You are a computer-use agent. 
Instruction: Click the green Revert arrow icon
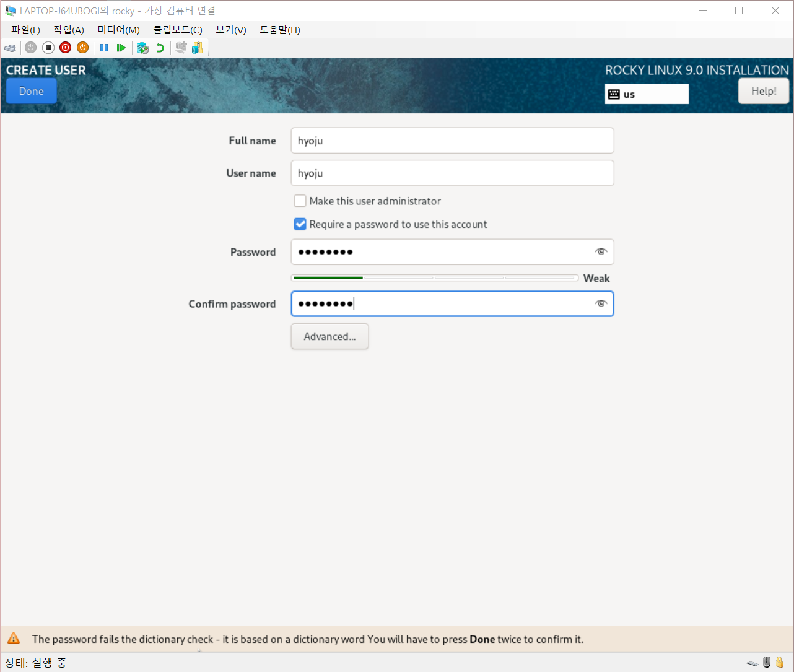[160, 48]
